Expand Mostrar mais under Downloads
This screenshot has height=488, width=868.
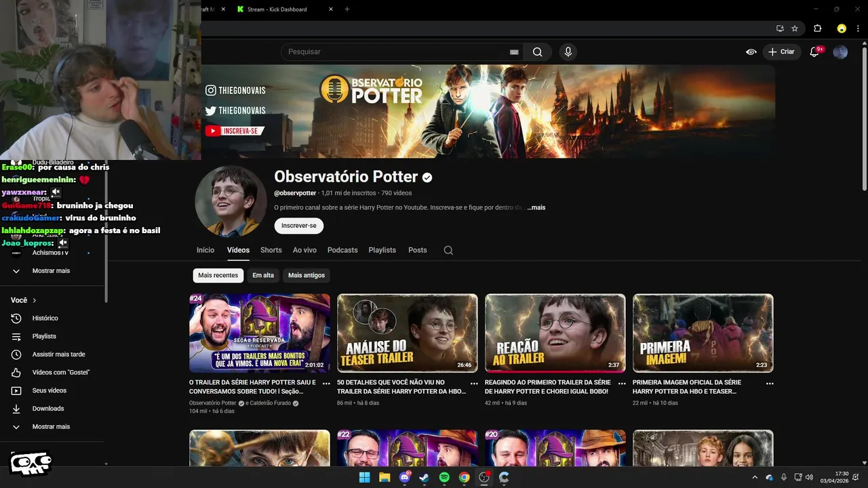pos(52,427)
